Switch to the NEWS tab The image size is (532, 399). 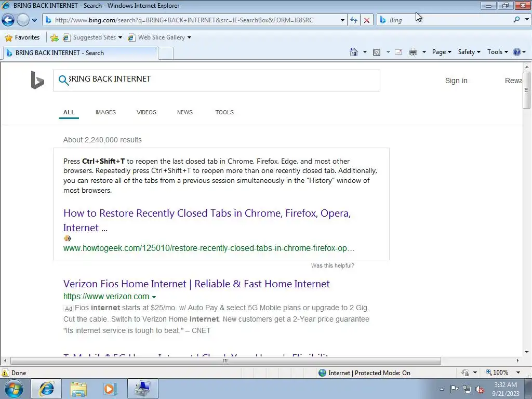coord(185,112)
